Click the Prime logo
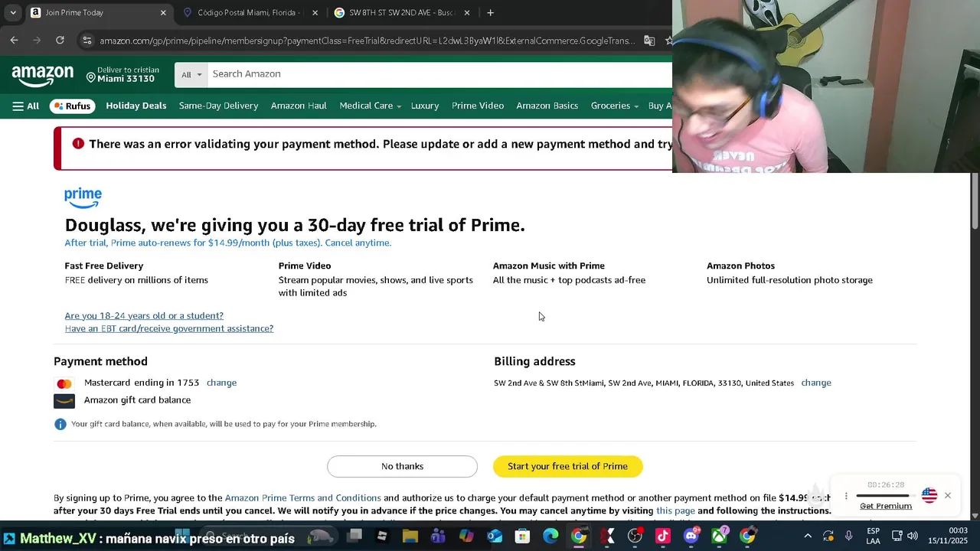The image size is (980, 551). click(83, 197)
